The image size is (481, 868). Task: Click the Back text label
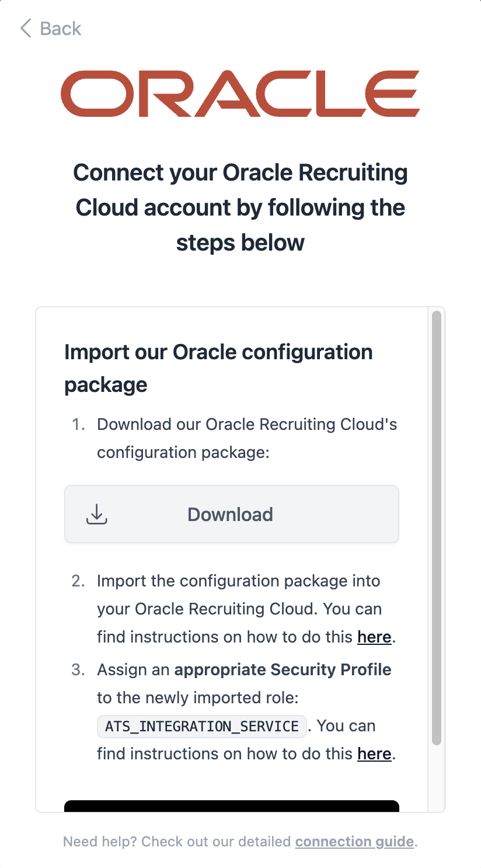pos(60,28)
